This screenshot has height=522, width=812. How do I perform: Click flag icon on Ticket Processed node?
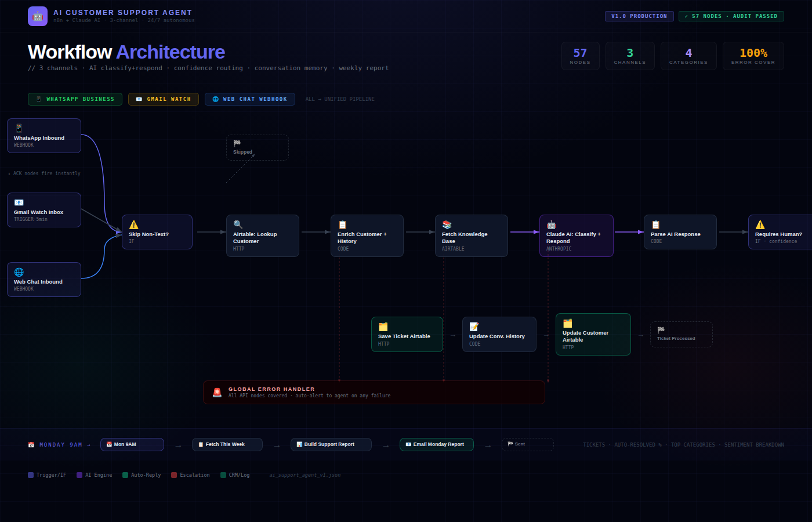coord(661,329)
